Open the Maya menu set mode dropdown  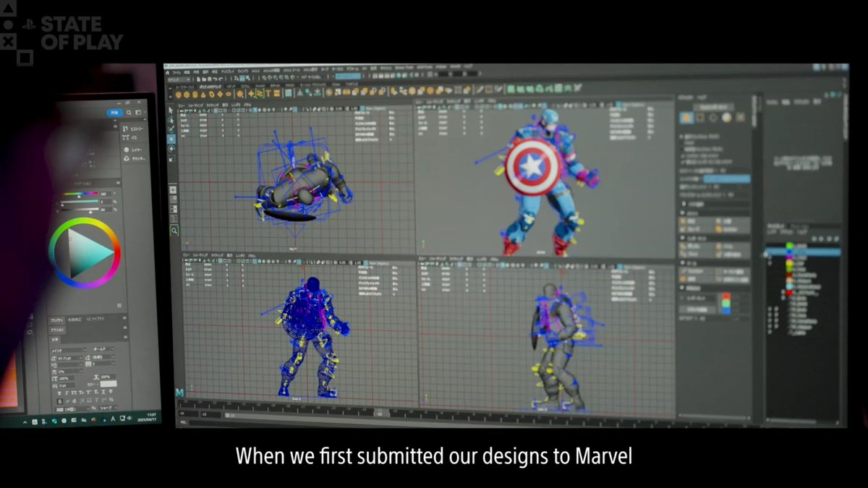coord(179,80)
